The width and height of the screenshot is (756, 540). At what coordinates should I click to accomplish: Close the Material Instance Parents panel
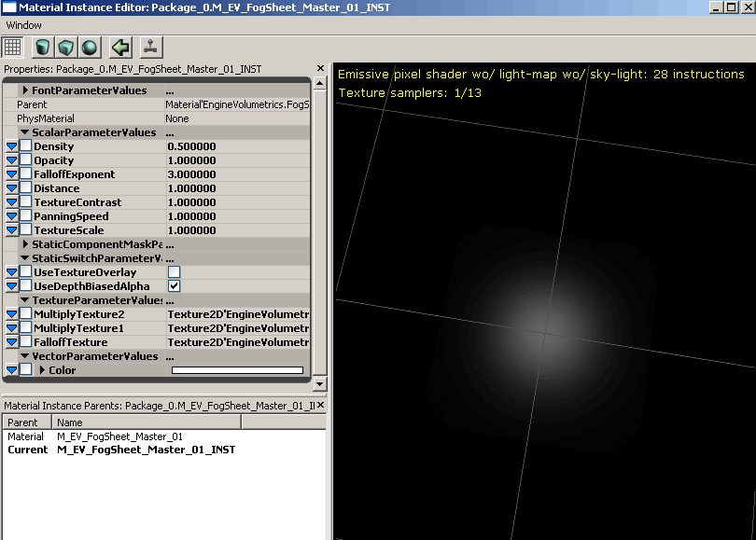pyautogui.click(x=320, y=405)
